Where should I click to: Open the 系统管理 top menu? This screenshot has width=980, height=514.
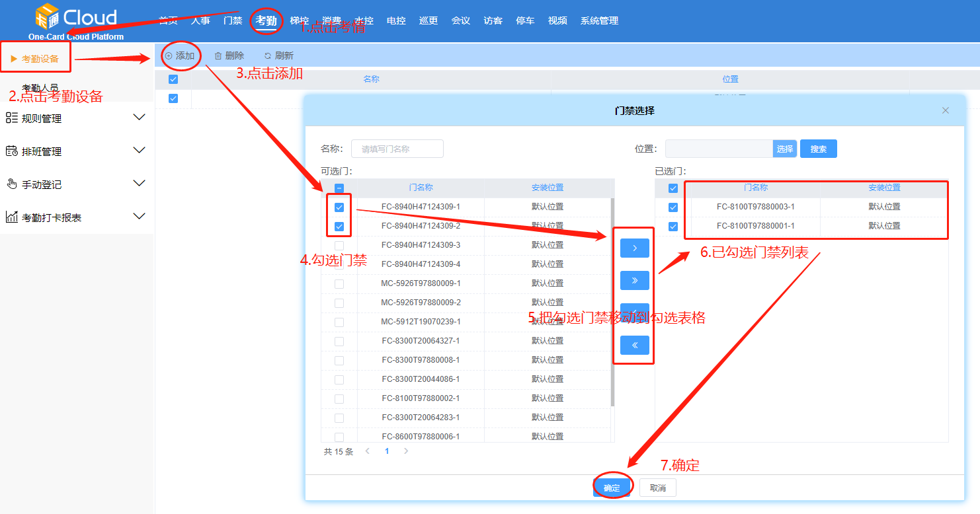tap(599, 21)
